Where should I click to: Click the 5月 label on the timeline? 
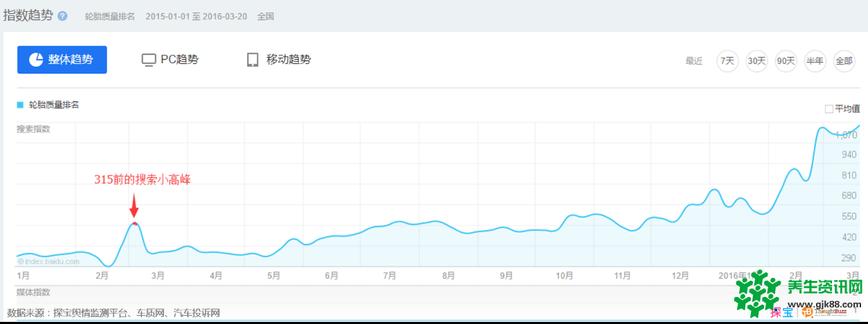(x=274, y=276)
